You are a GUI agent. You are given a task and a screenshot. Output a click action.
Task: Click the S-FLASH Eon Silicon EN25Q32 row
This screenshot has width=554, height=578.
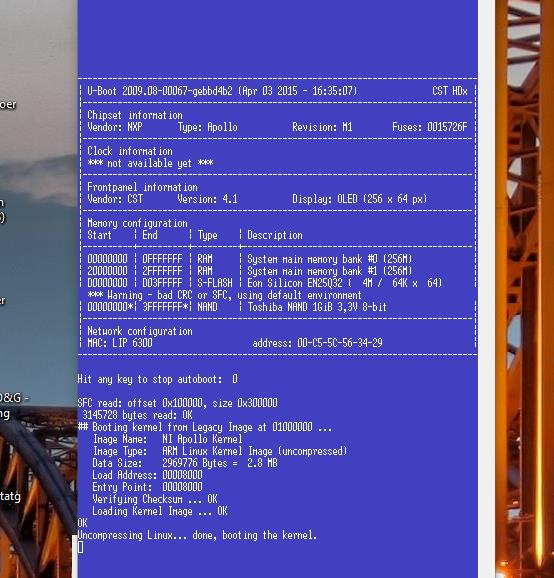point(264,283)
